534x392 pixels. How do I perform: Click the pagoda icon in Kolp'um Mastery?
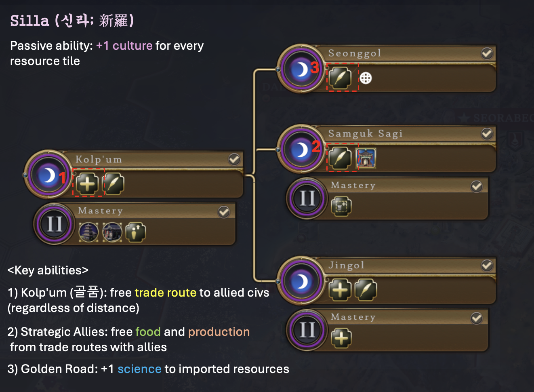tap(88, 232)
